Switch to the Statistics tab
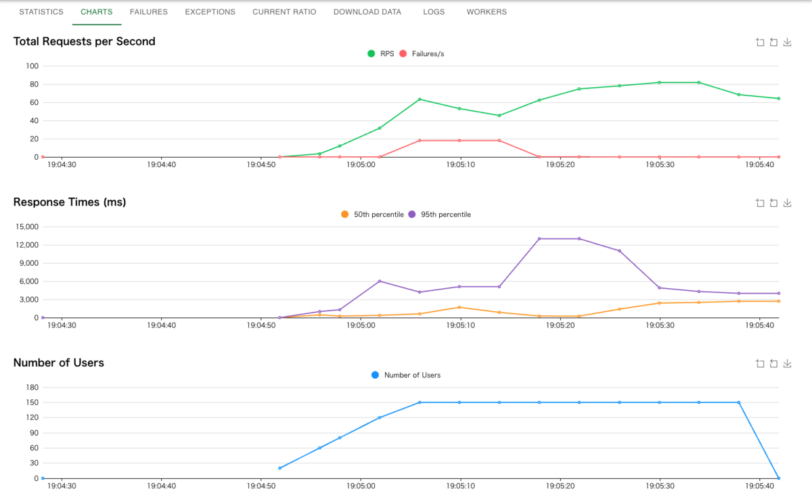 click(41, 12)
